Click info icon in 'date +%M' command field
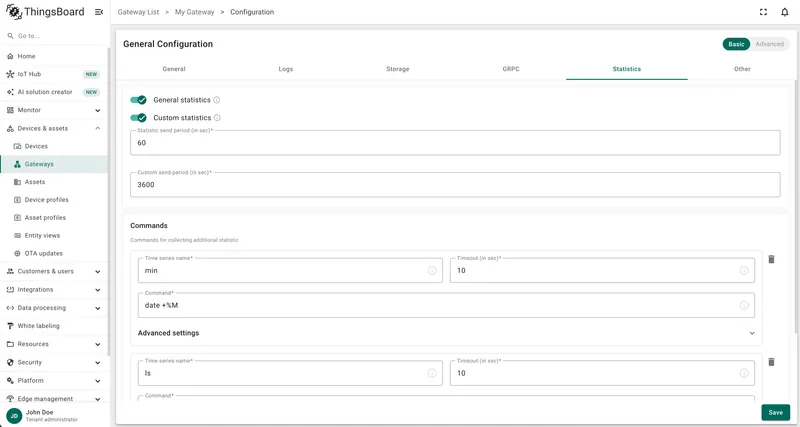Image resolution: width=800 pixels, height=427 pixels. pos(744,305)
